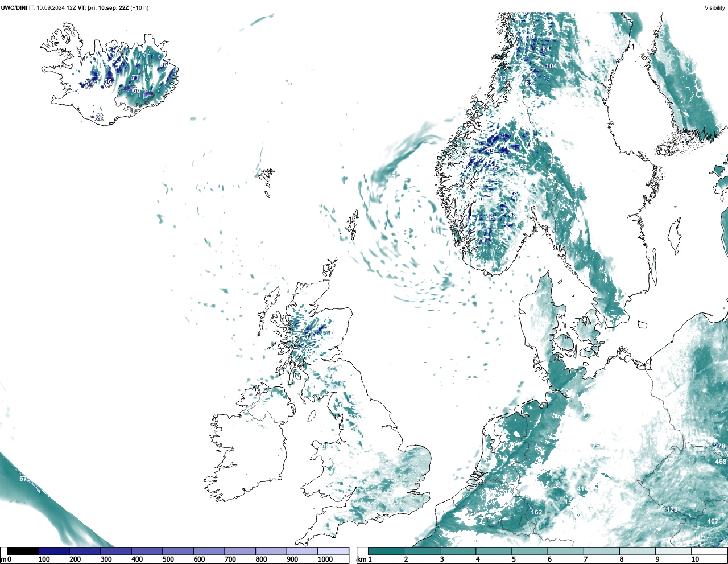Click the '468' value on right edge
728x564 pixels.
(721, 462)
